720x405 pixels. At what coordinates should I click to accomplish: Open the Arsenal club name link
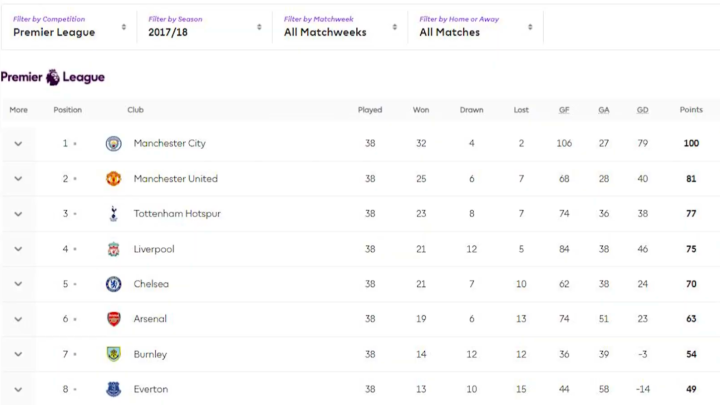[150, 319]
